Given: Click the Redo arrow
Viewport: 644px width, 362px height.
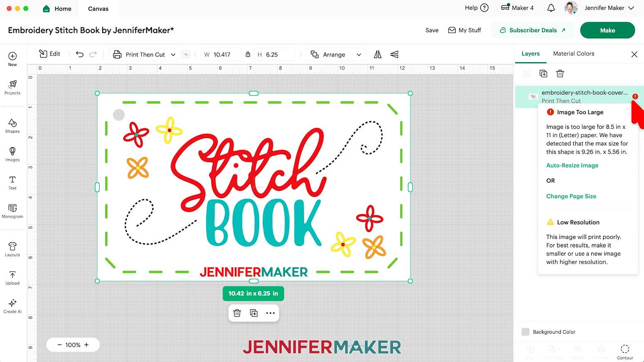Looking at the screenshot, I should click(93, 54).
